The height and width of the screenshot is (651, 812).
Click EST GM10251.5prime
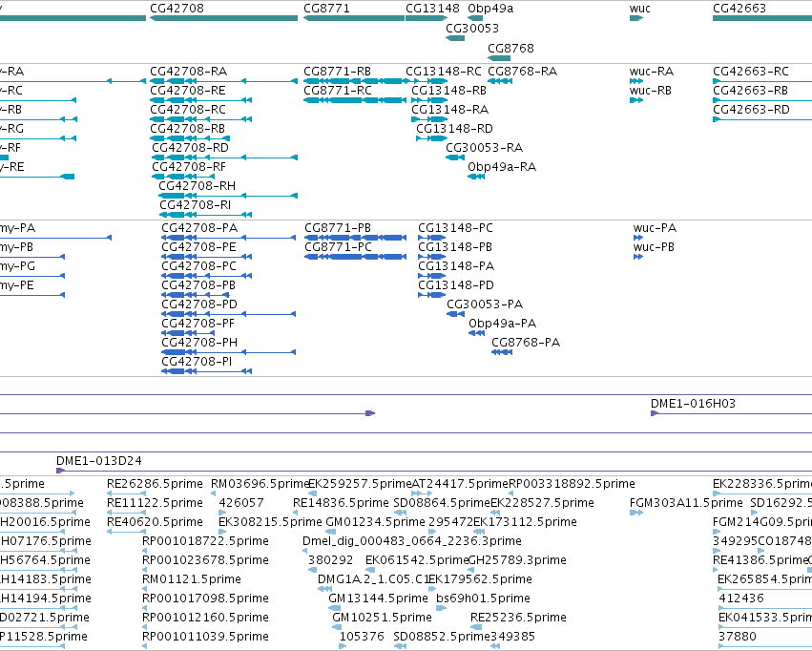click(383, 618)
